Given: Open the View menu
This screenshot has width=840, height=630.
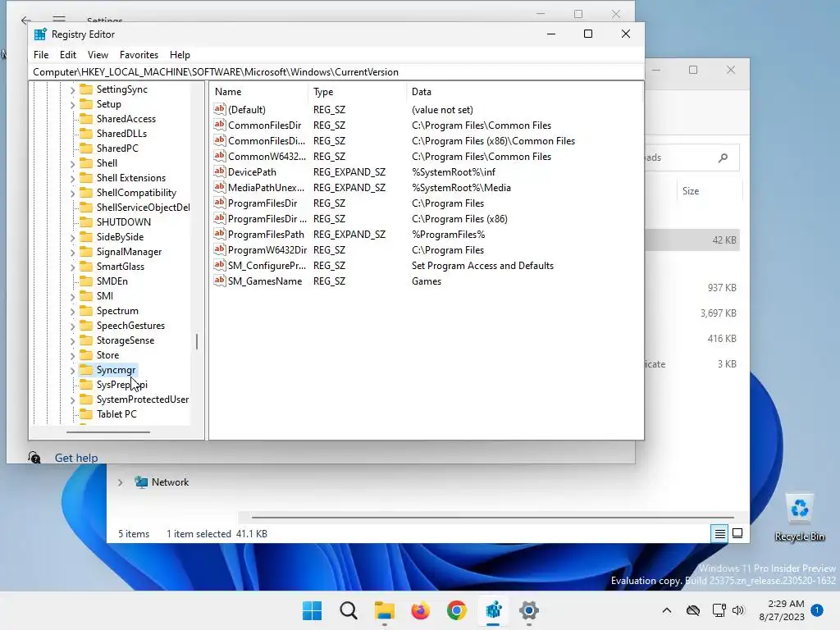Looking at the screenshot, I should [x=98, y=55].
